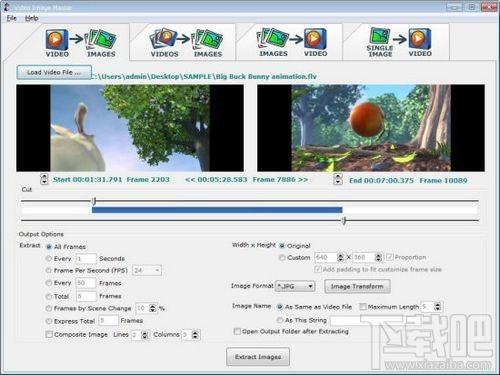Image resolution: width=500 pixels, height=375 pixels.
Task: Adjust the Maximum Length stepper
Action: tap(438, 307)
